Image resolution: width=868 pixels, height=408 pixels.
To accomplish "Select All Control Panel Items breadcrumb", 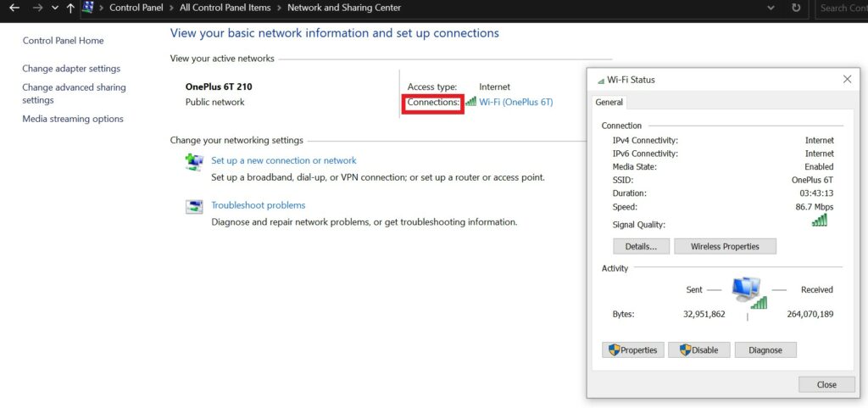I will coord(225,8).
